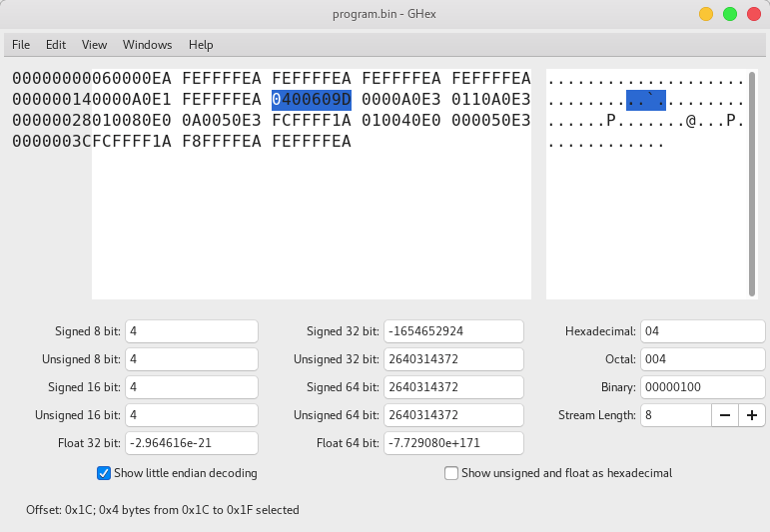Increase stream length with plus button
Screen dimensions: 770x532
[x=752, y=415]
